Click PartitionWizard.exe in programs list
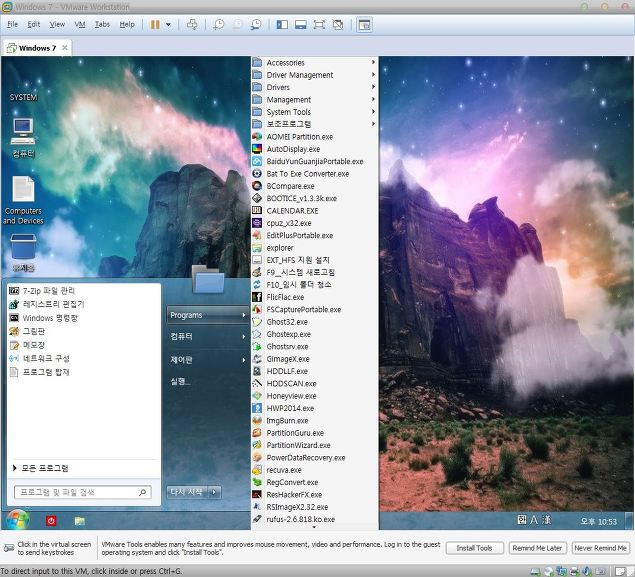The image size is (635, 577). [315, 445]
